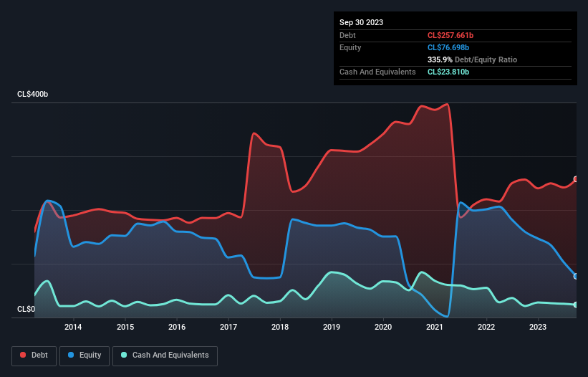
Task: Click the CL$23.810b cash value
Action: (448, 72)
